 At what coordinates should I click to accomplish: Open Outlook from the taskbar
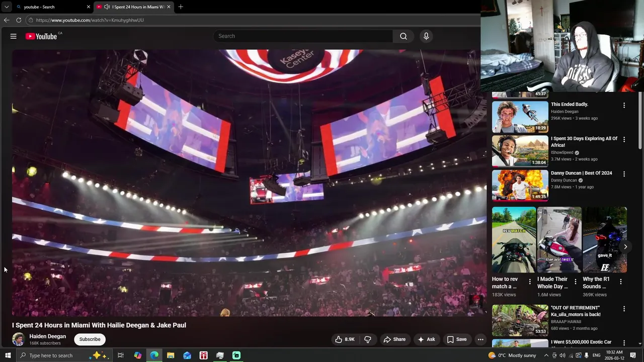pos(187,355)
